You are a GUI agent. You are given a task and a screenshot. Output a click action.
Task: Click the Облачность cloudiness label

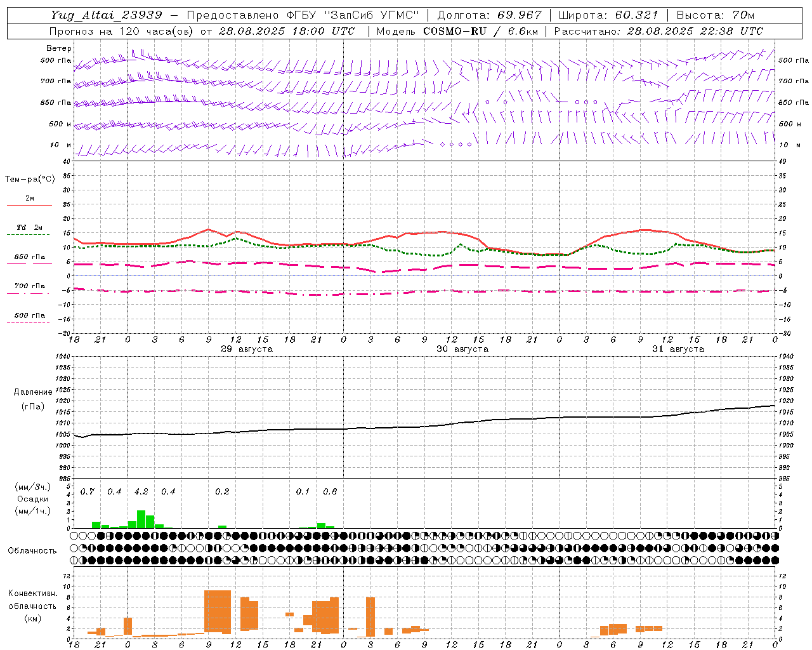32,551
